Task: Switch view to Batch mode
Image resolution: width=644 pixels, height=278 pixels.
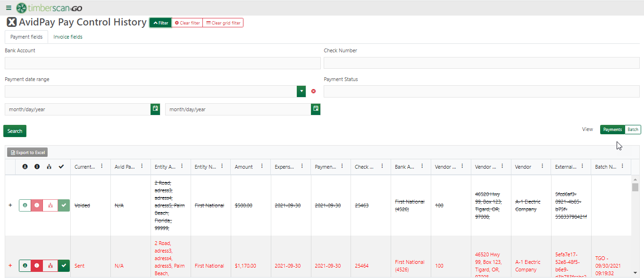Action: click(632, 129)
